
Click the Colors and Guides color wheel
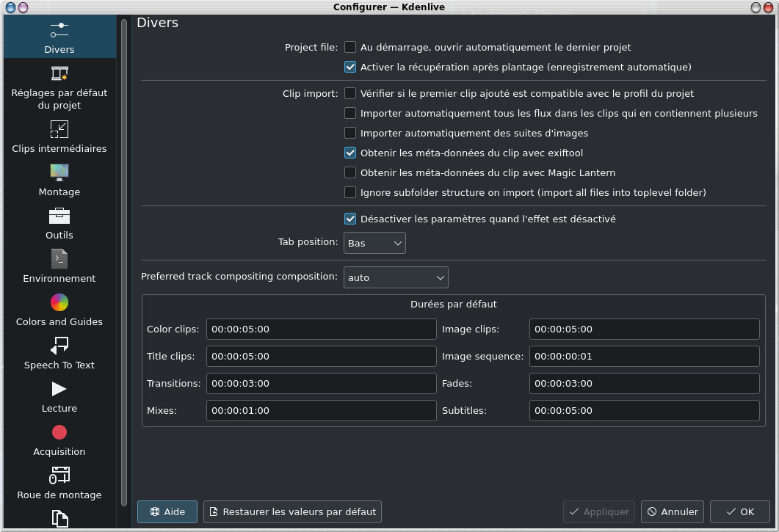(x=59, y=302)
